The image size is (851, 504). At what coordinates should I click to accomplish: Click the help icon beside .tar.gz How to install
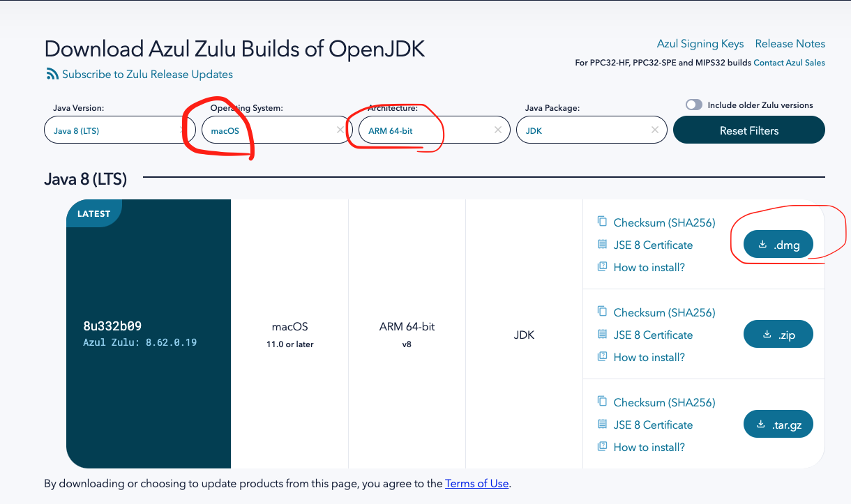pyautogui.click(x=602, y=447)
